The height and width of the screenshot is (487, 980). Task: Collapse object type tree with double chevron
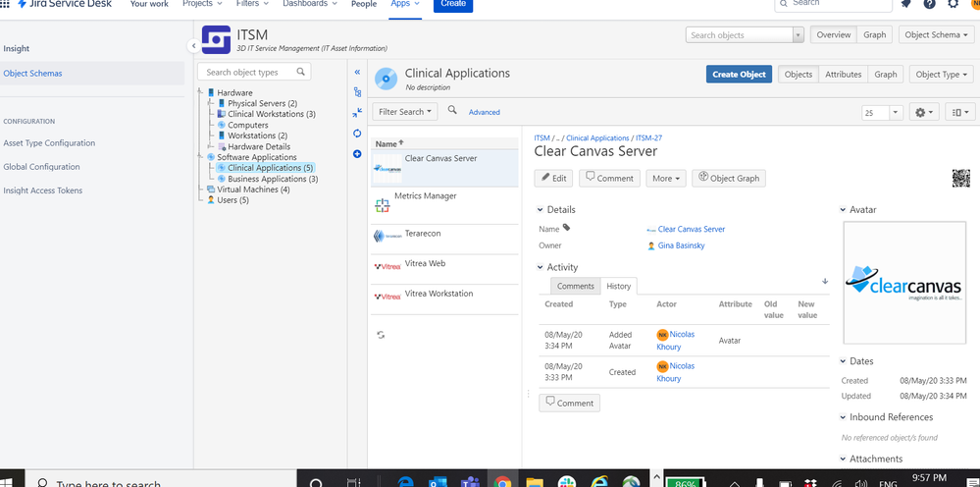(357, 72)
